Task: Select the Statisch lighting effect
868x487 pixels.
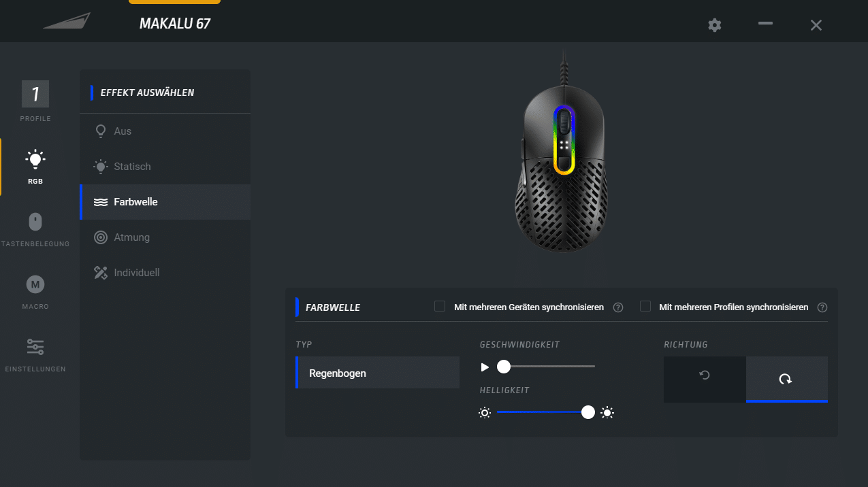Action: pos(132,167)
